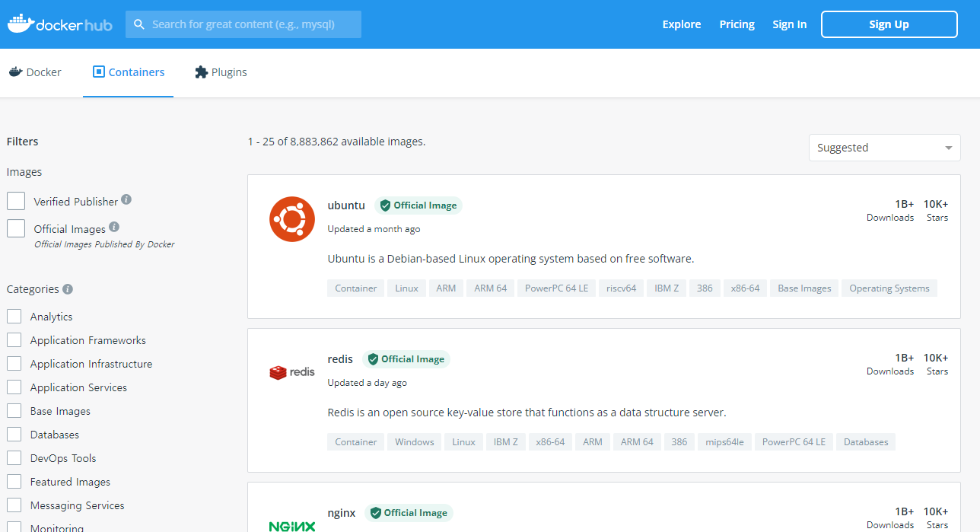980x532 pixels.
Task: Check the Application Infrastructure category
Action: pyautogui.click(x=14, y=364)
